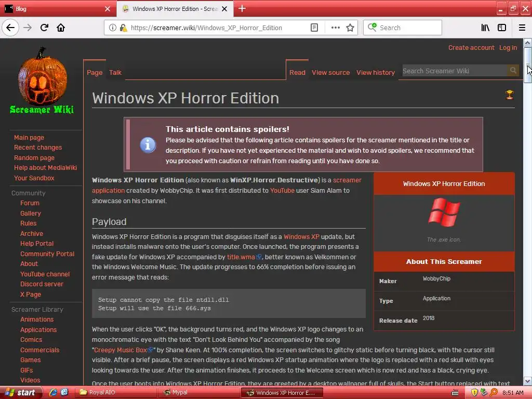Open the Talk tab

(115, 72)
